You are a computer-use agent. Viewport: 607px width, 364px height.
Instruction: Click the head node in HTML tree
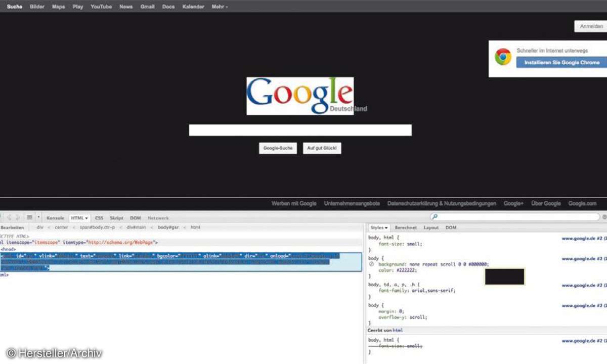[x=9, y=249]
